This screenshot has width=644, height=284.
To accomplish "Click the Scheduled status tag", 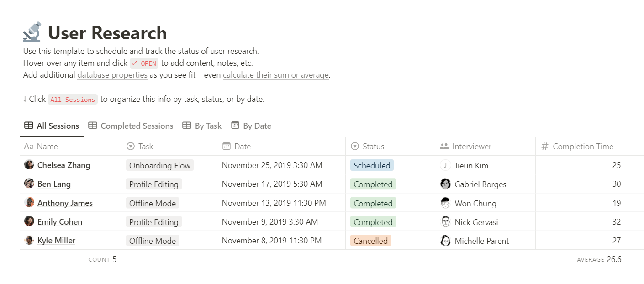I will click(x=372, y=165).
